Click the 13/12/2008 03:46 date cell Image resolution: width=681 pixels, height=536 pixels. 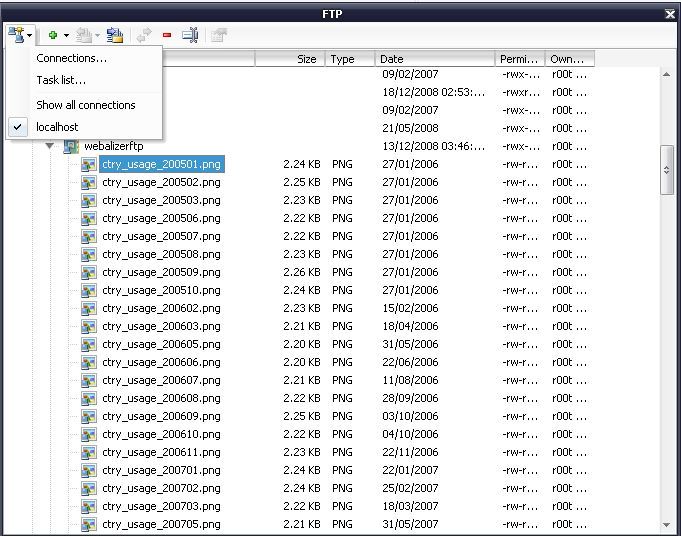tap(433, 146)
